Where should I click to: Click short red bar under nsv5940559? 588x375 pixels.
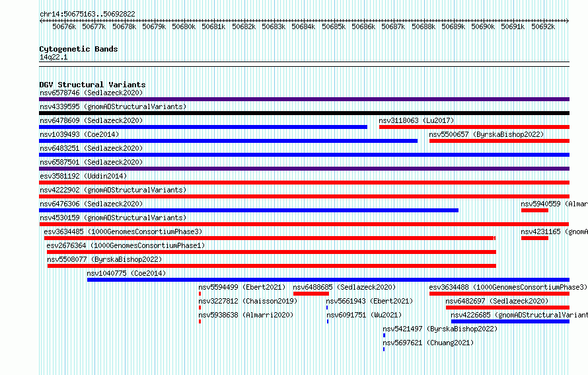click(534, 210)
